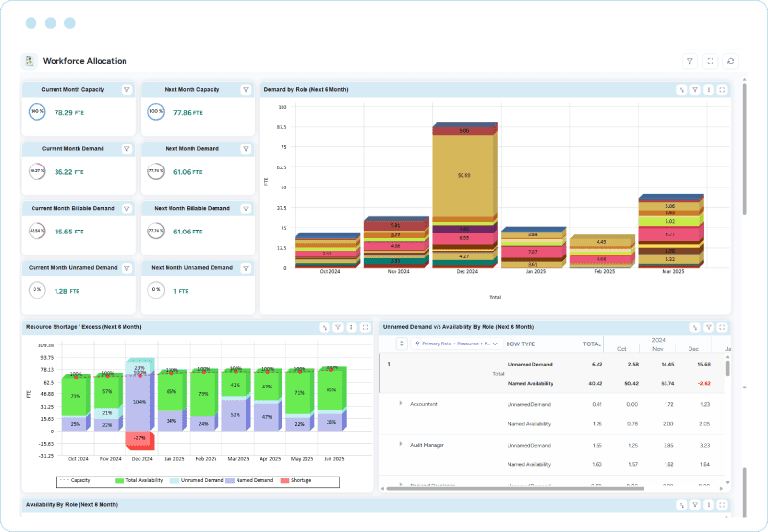The image size is (768, 532).
Task: Maximize the Availability By Role panel
Action: (x=722, y=505)
